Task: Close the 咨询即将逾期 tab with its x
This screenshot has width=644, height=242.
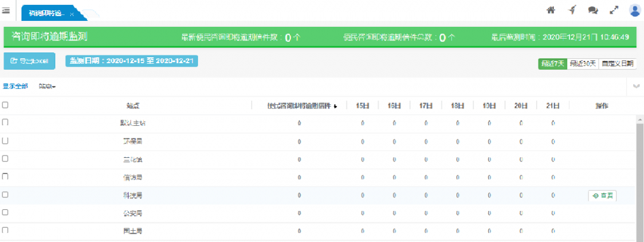Action: pyautogui.click(x=72, y=14)
